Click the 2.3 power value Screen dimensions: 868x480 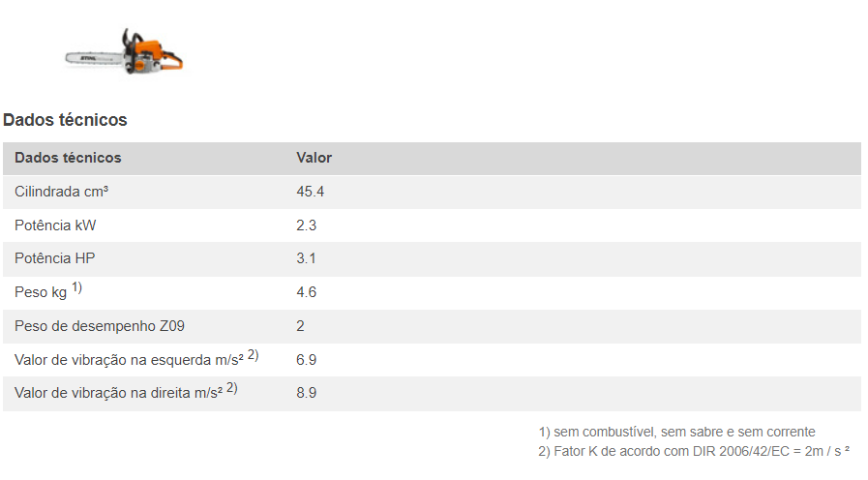click(306, 225)
